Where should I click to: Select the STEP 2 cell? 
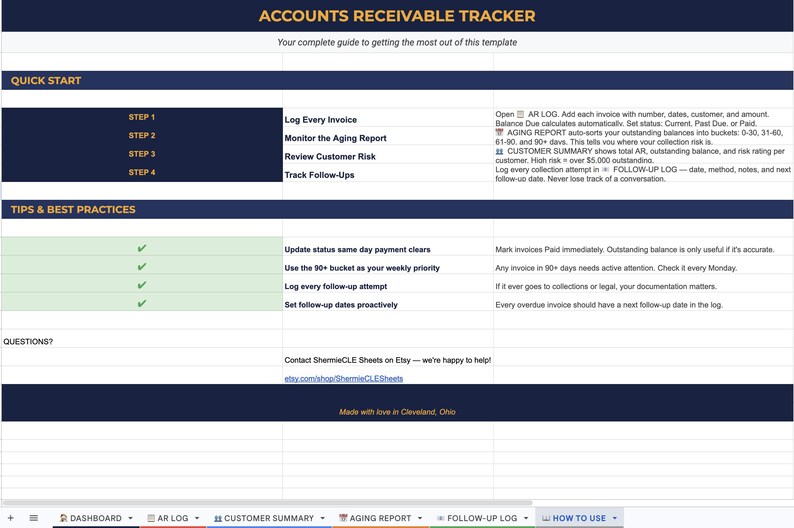pyautogui.click(x=142, y=135)
